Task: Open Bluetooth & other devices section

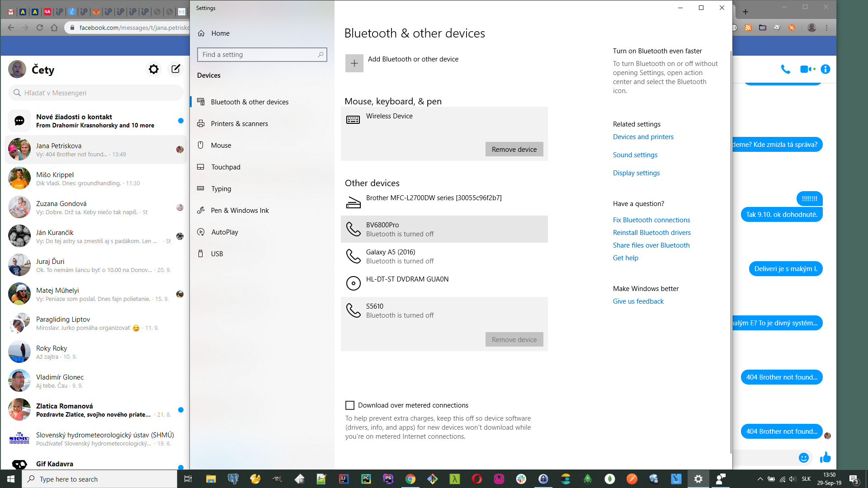Action: click(262, 102)
